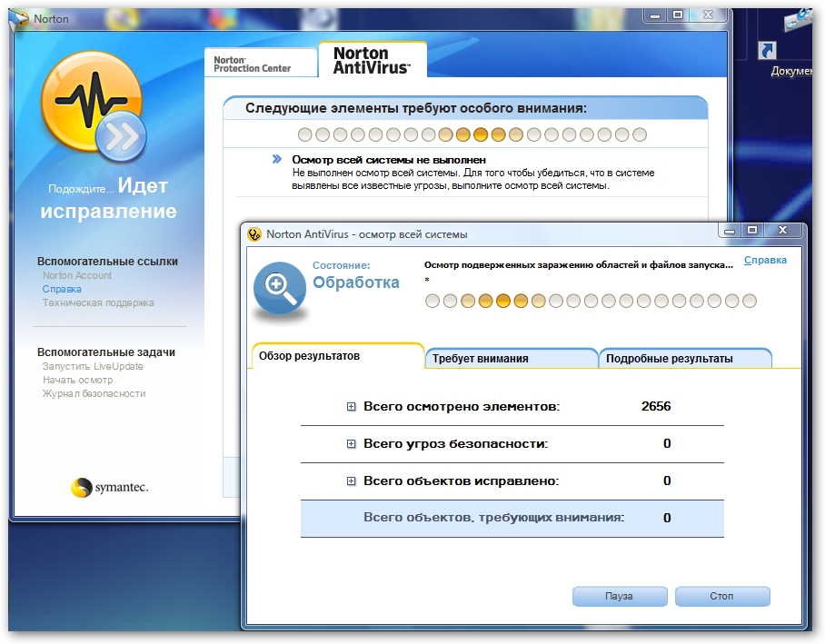Screen dimensions: 825x644
Task: Select the Norton AntiVirus tab
Action: 373,60
